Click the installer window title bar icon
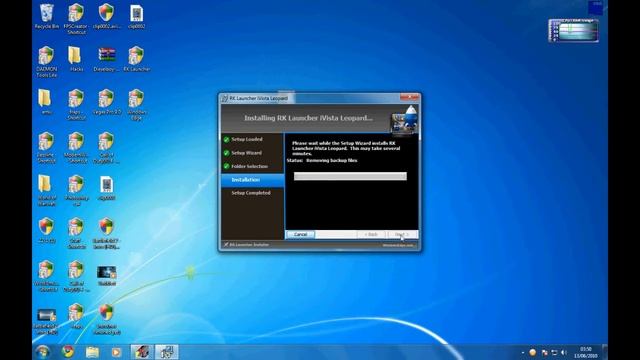 coord(224,98)
